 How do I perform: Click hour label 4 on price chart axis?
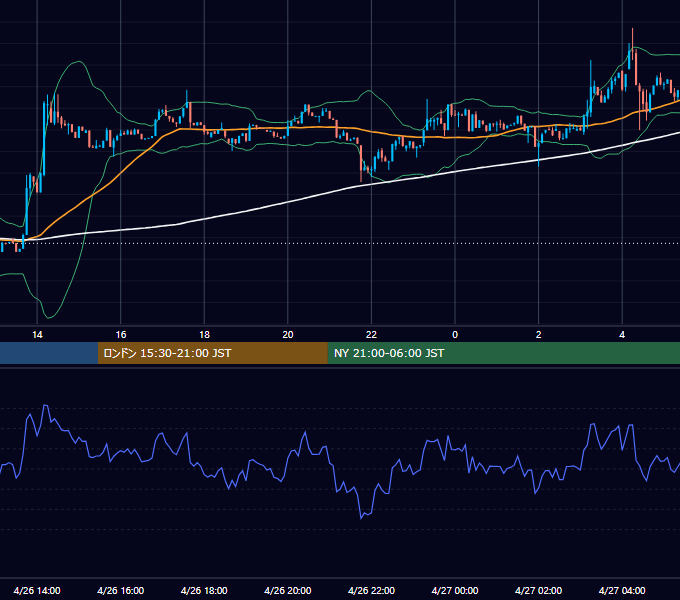pos(622,335)
